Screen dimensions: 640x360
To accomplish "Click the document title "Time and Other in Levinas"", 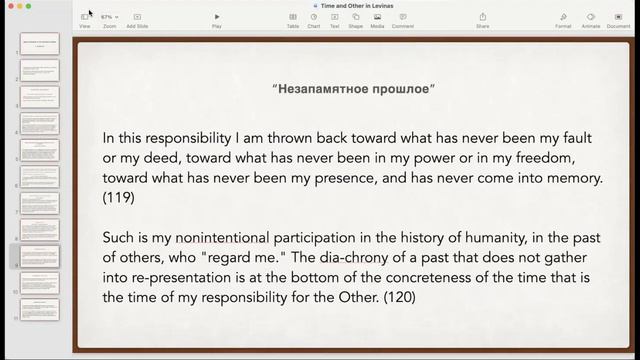I will coord(357,6).
